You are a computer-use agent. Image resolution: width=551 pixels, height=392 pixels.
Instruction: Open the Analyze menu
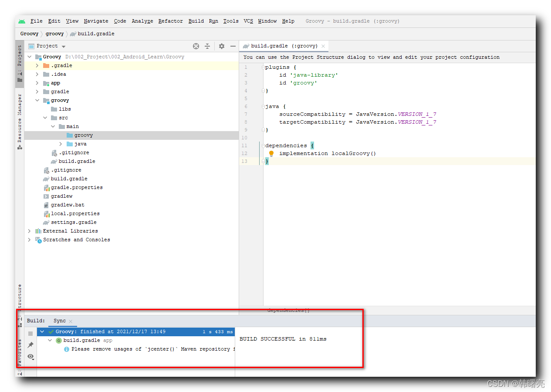click(142, 21)
